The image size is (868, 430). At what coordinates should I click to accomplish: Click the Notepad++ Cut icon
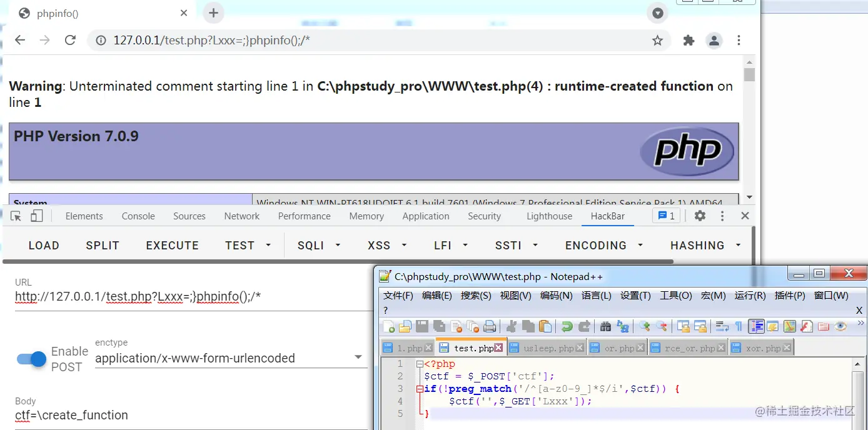click(x=511, y=326)
